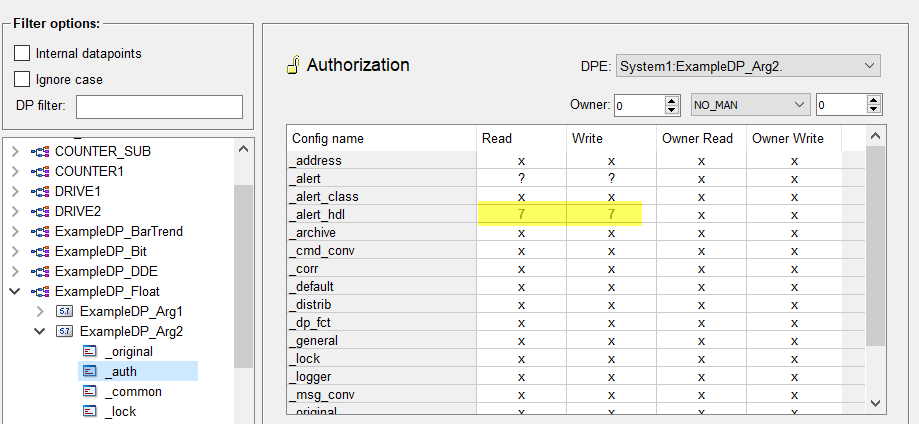This screenshot has height=424, width=919.
Task: Click the ExampleDP_Arg1 datapoint icon
Action: (x=65, y=311)
